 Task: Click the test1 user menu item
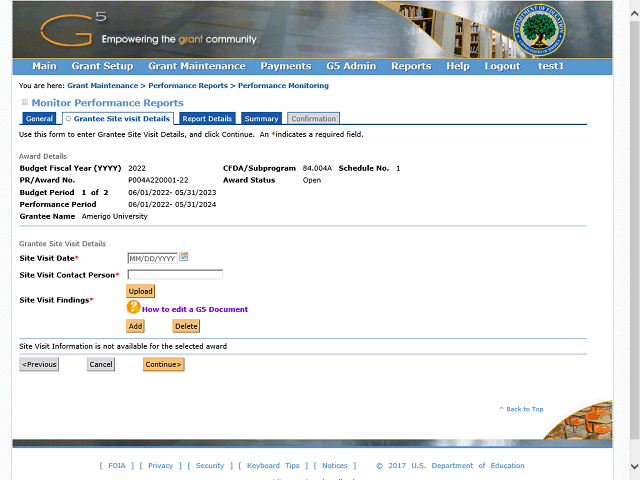[x=551, y=66]
